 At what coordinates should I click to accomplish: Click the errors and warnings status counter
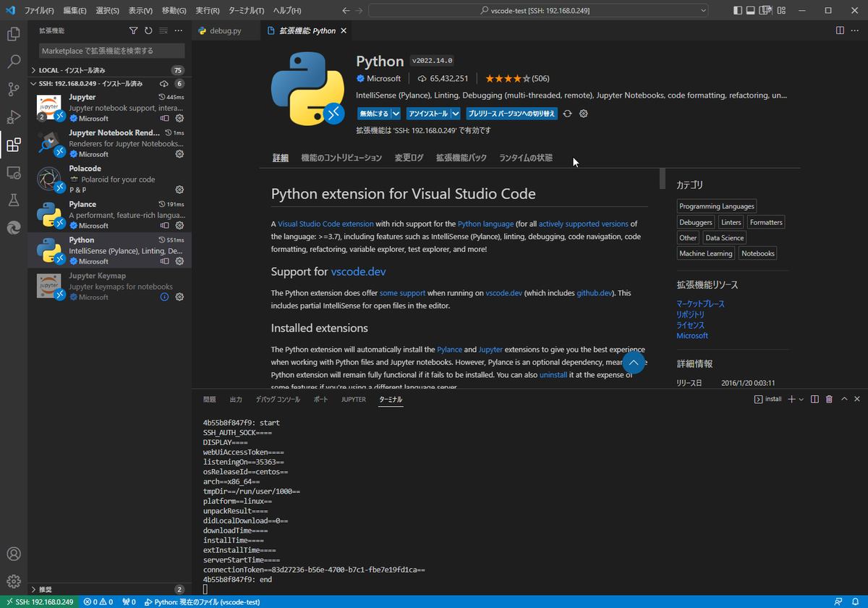pyautogui.click(x=98, y=601)
